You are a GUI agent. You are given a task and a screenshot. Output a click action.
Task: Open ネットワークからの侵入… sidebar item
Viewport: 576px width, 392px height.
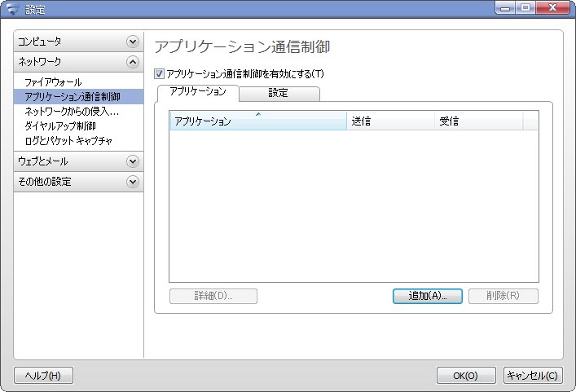(x=72, y=112)
